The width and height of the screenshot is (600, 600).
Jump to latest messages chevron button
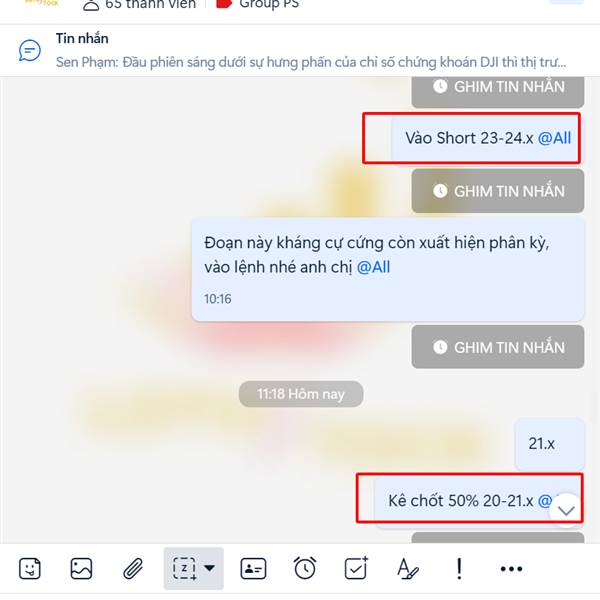point(566,510)
